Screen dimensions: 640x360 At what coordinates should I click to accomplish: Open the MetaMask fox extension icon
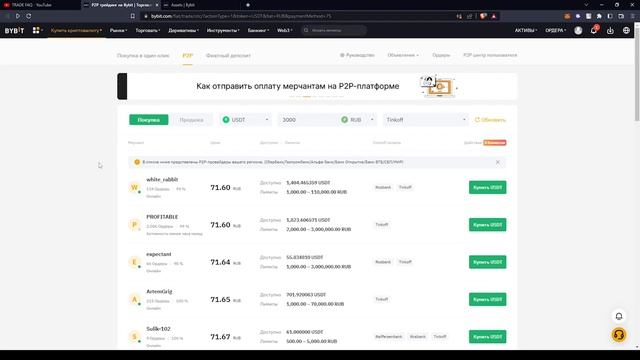point(567,16)
